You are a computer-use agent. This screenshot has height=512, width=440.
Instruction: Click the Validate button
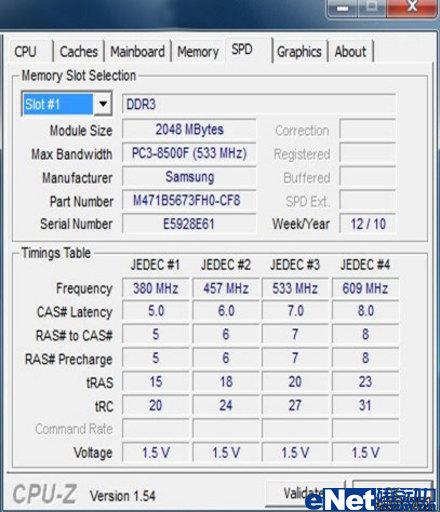tap(304, 493)
